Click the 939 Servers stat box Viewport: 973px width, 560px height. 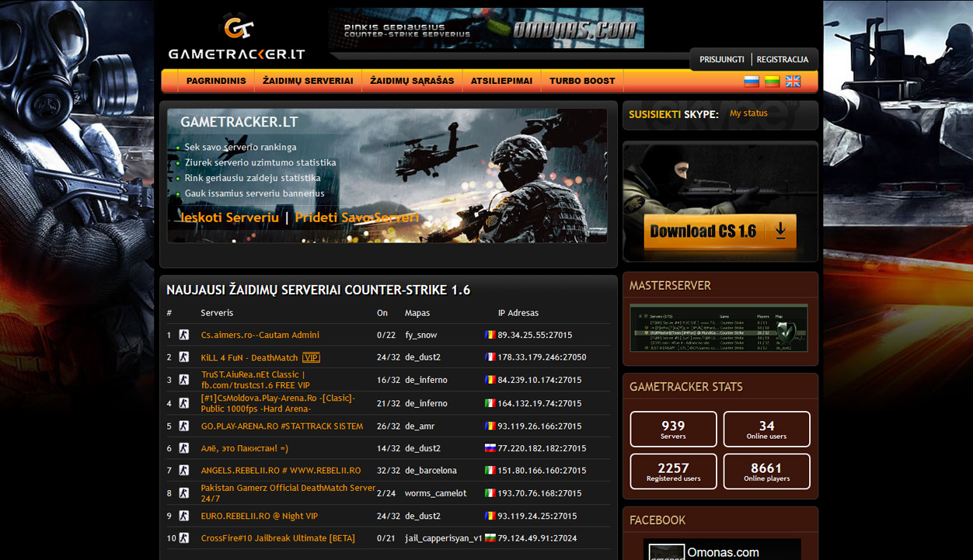click(673, 429)
